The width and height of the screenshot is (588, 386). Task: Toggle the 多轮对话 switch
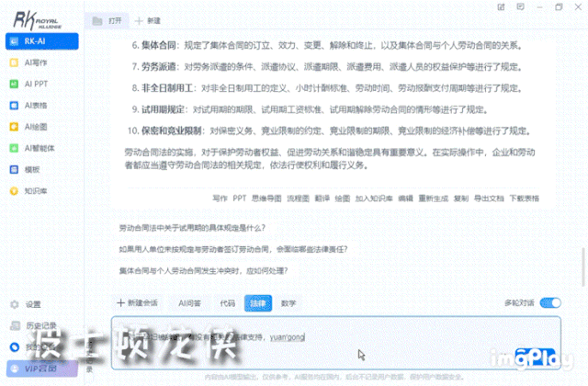pyautogui.click(x=550, y=302)
